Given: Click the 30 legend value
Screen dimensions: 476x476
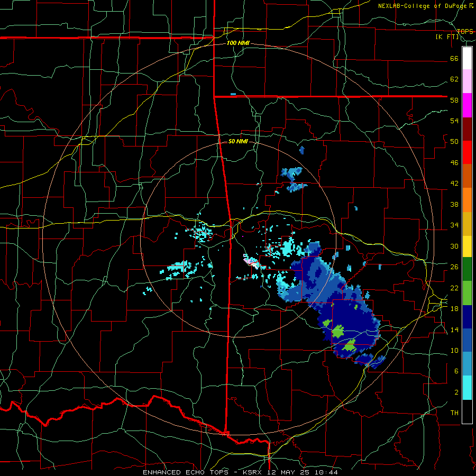Looking at the screenshot, I should [x=454, y=246].
